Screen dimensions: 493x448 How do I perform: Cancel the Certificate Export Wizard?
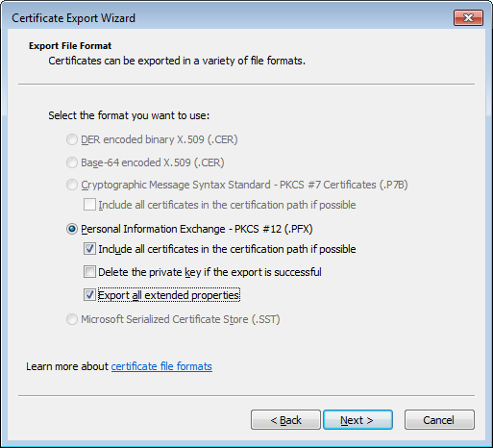coord(439,420)
